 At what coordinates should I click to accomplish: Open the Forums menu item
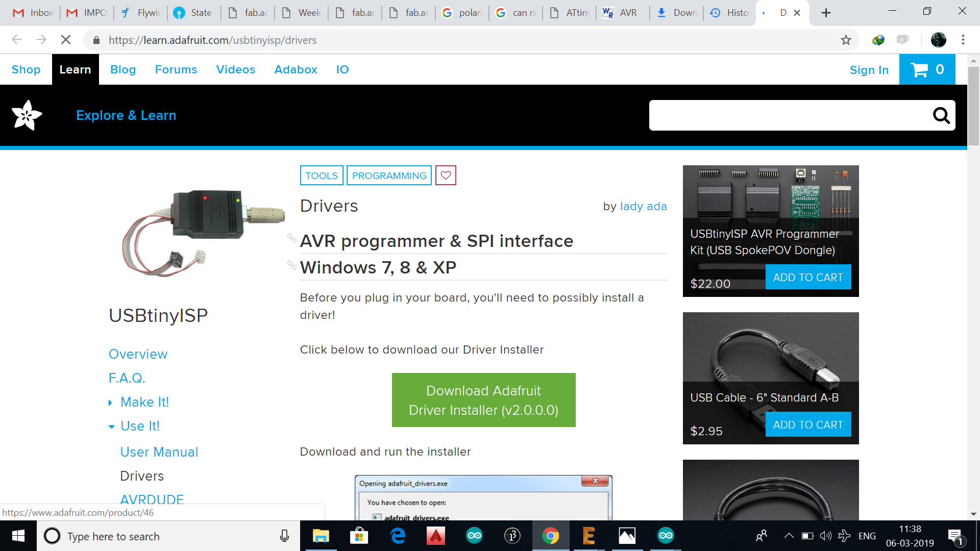click(176, 69)
